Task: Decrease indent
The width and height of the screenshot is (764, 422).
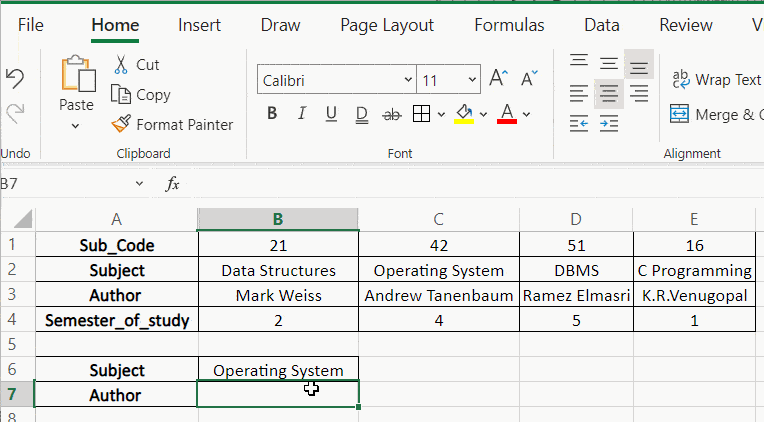Action: (579, 124)
